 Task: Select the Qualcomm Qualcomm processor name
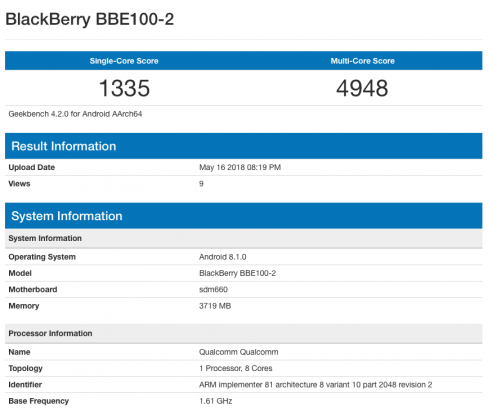239,352
